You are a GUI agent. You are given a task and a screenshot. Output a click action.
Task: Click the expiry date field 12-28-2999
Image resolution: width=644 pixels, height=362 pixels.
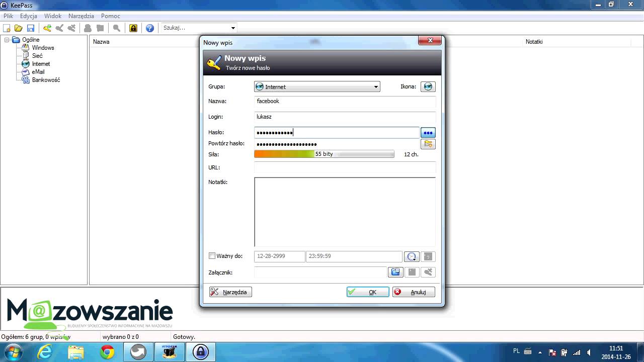tap(280, 256)
